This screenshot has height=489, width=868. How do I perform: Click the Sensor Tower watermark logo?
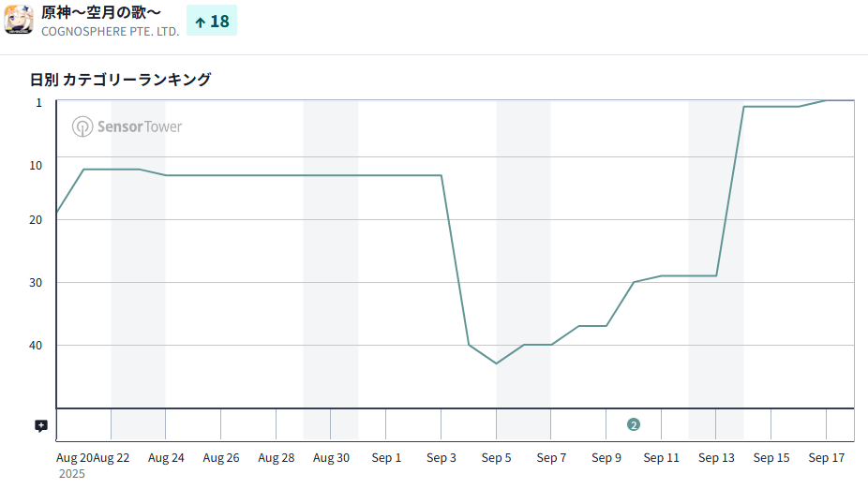coord(127,126)
